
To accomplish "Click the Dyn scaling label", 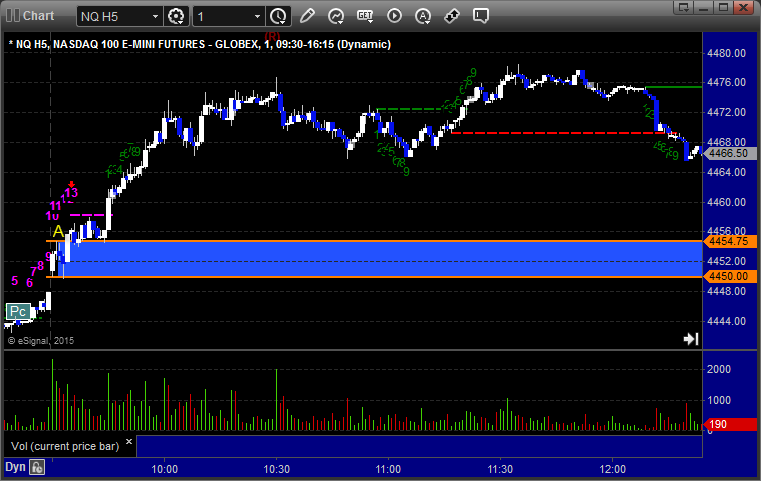I will pos(15,467).
